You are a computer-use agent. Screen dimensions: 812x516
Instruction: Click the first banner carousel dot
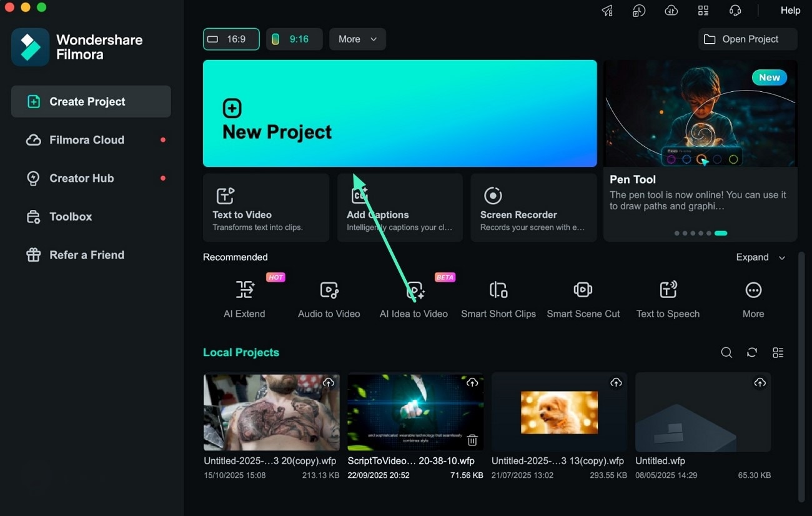click(x=677, y=233)
